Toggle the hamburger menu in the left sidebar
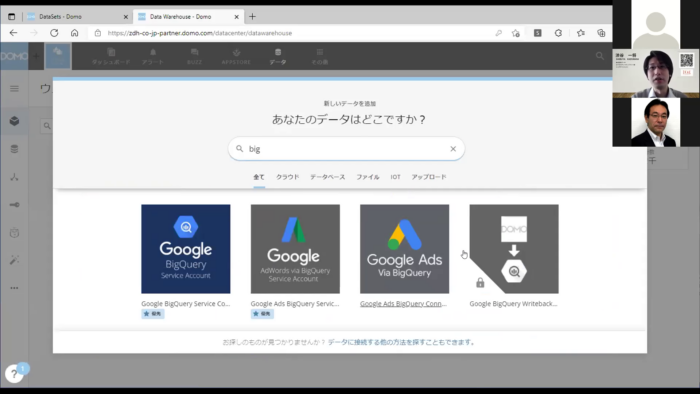Viewport: 700px width, 394px height. (x=14, y=88)
